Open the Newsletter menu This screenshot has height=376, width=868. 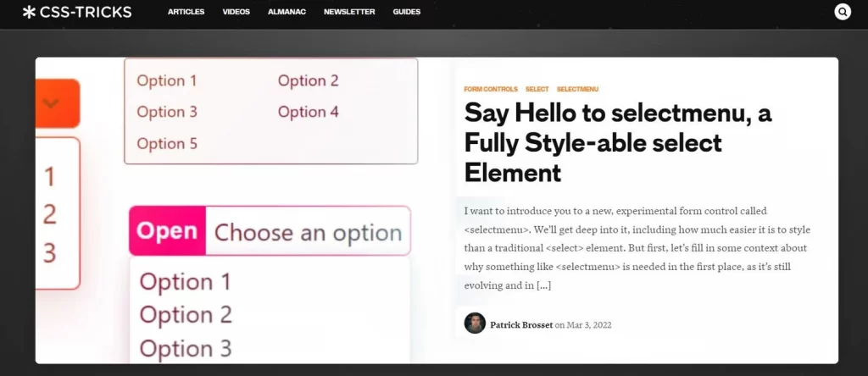[x=349, y=12]
